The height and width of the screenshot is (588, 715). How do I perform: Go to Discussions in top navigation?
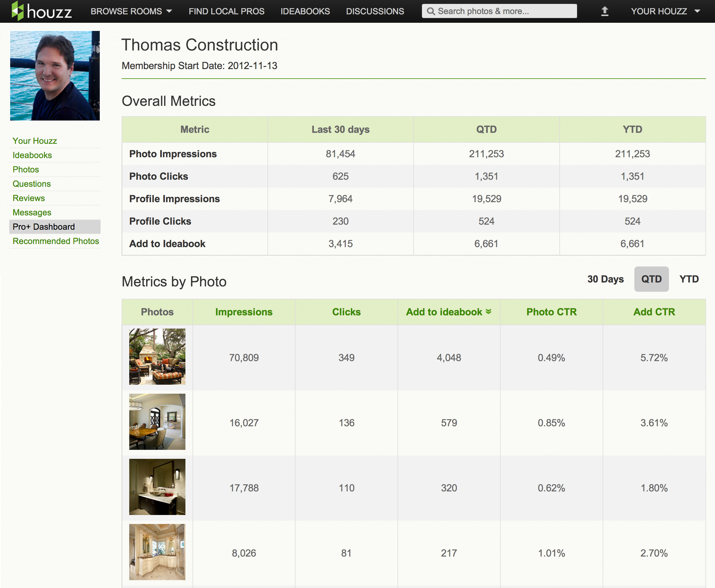375,11
